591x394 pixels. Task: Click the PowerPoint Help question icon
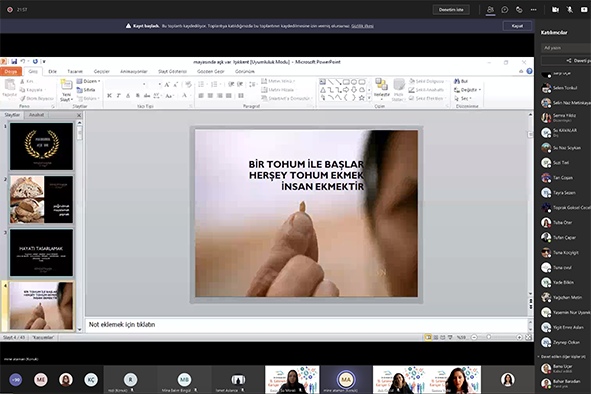coord(530,71)
